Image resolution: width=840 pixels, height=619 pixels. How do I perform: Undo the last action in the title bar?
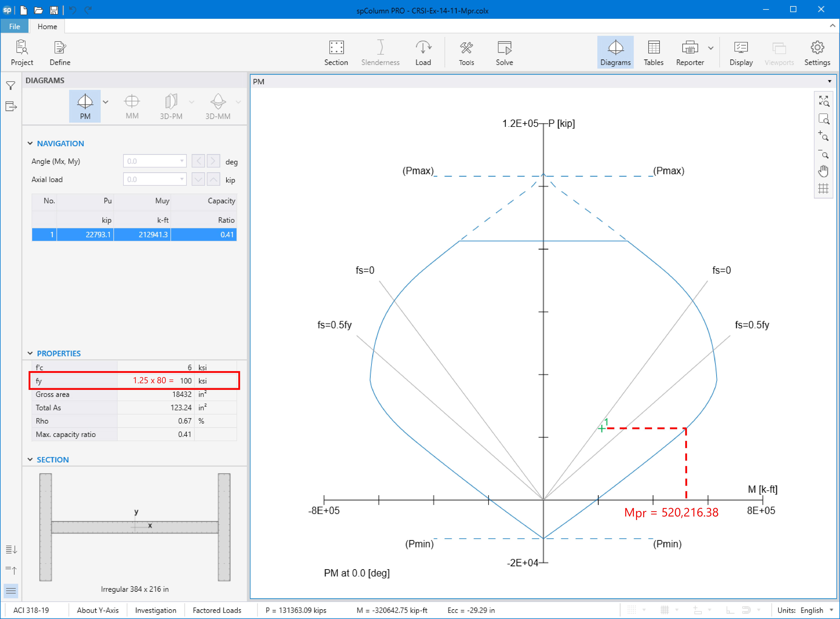pyautogui.click(x=73, y=10)
